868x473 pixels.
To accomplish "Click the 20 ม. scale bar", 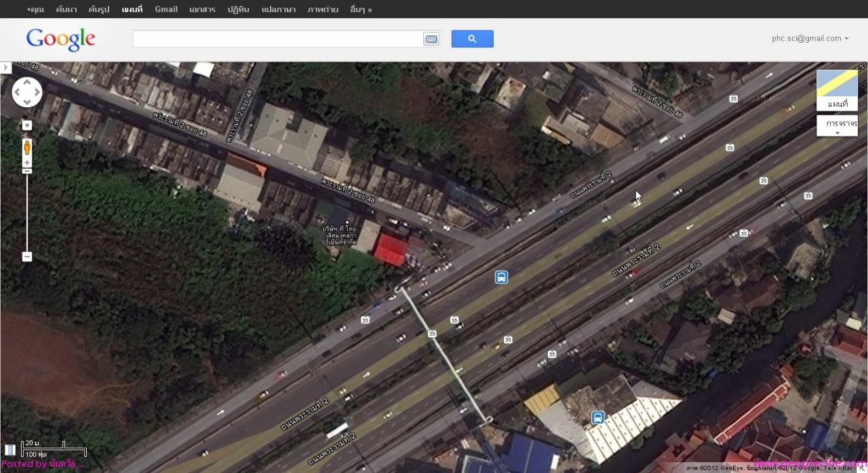I will (44, 446).
